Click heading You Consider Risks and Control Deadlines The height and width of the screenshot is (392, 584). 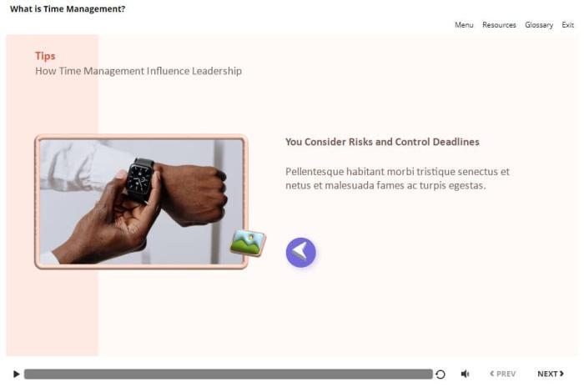(x=382, y=142)
